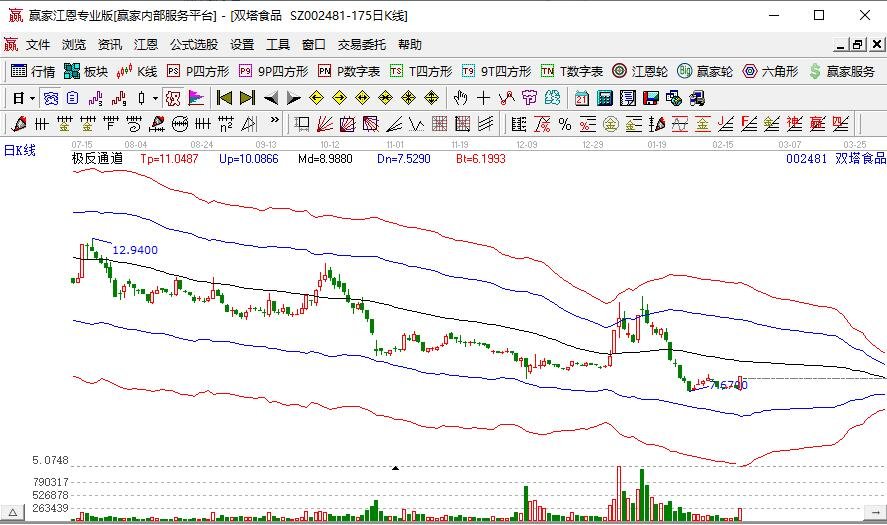Viewport: 887px width, 525px height.
Task: Open the 六角形 hexagon tool
Action: [x=770, y=71]
